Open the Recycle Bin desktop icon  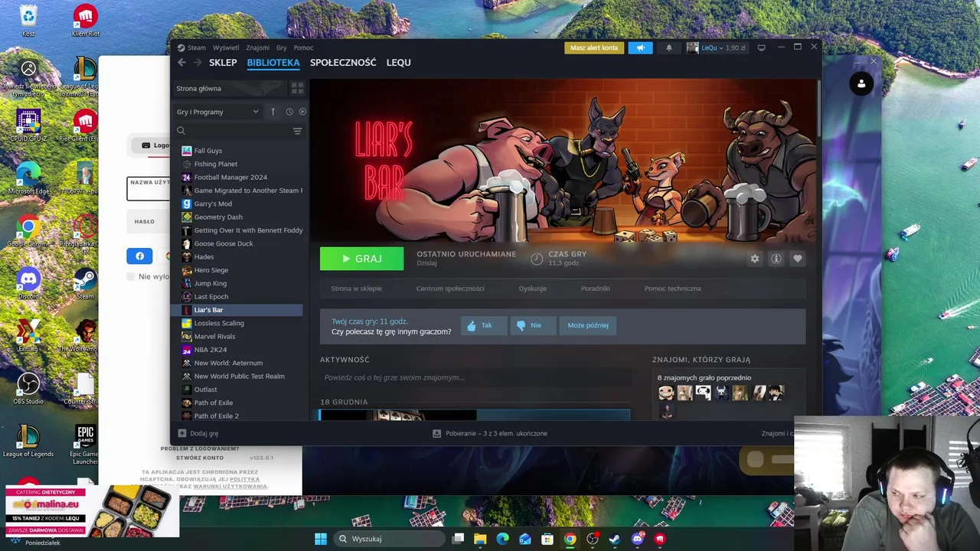coord(28,20)
